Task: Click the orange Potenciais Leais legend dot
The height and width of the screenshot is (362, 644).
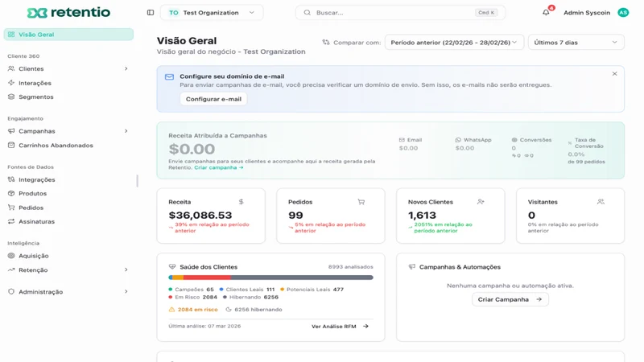Action: click(x=283, y=290)
